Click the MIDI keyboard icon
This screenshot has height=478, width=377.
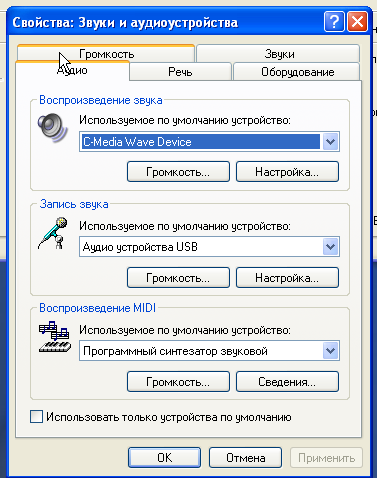[x=55, y=337]
